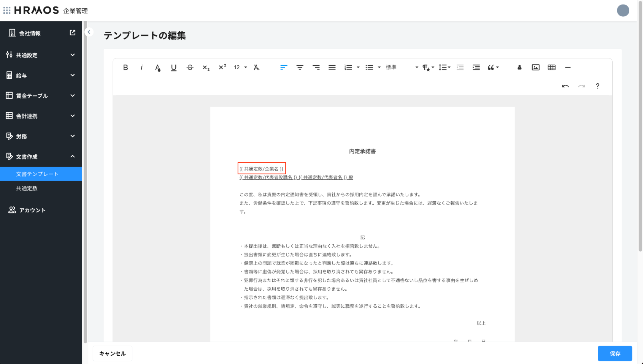Image resolution: width=643 pixels, height=364 pixels.
Task: Open the 標準 paragraph format dropdown
Action: click(x=402, y=68)
